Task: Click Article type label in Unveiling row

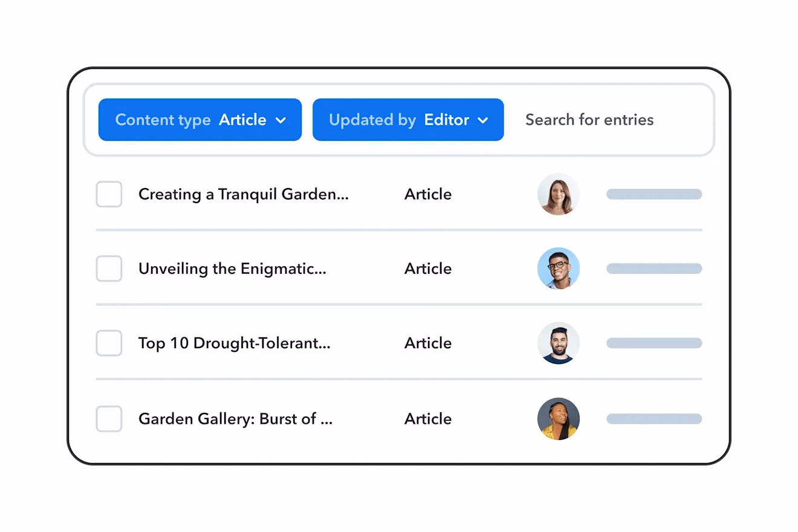Action: click(x=428, y=268)
